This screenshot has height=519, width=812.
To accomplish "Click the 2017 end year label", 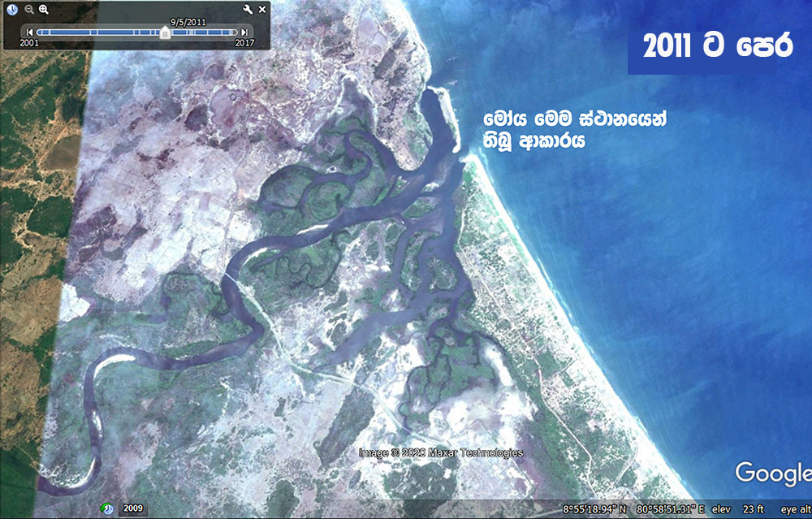I will click(244, 42).
